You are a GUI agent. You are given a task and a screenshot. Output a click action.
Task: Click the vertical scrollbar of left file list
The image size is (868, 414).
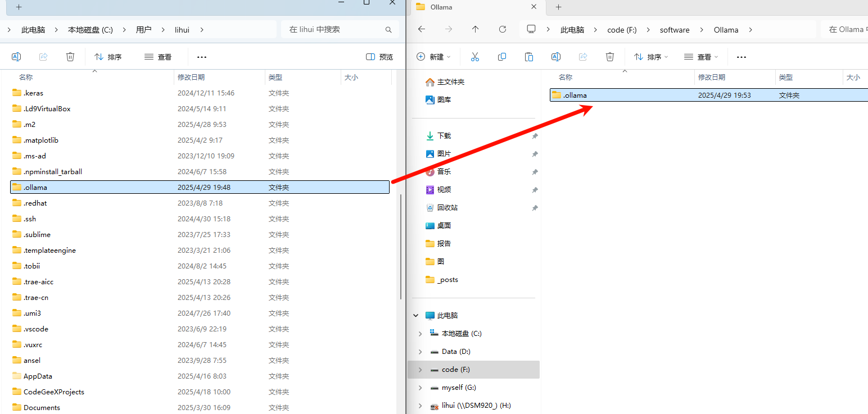[400, 247]
